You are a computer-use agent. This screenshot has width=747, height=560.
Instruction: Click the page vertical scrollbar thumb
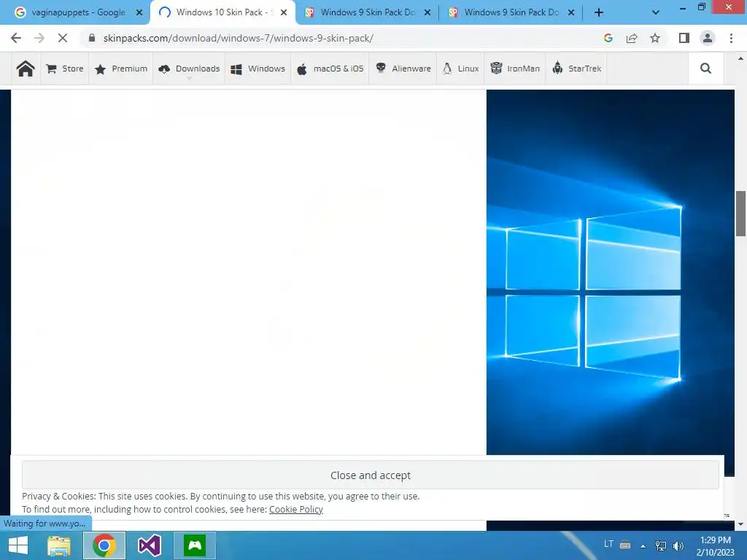point(740,214)
